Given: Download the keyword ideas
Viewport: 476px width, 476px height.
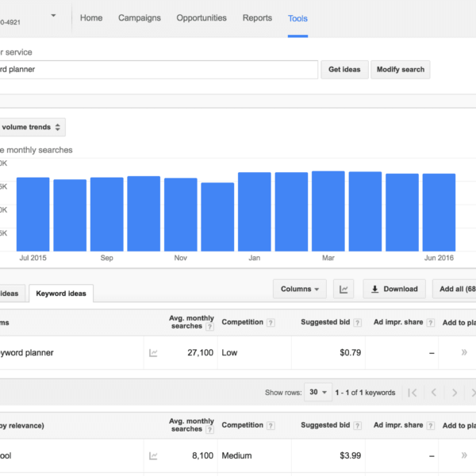Looking at the screenshot, I should click(x=394, y=289).
